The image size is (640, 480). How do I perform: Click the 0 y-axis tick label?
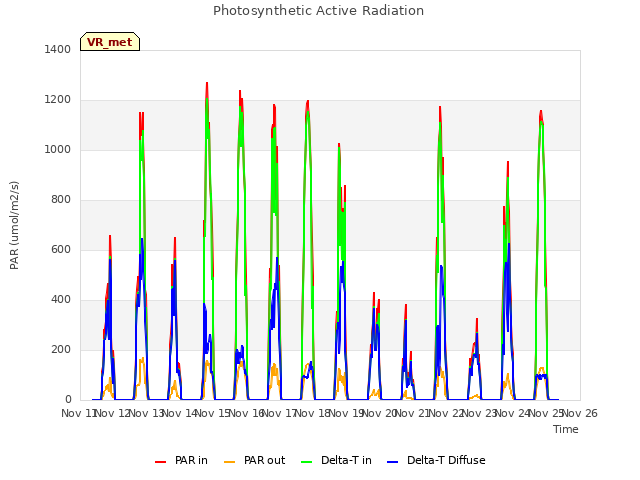point(68,400)
